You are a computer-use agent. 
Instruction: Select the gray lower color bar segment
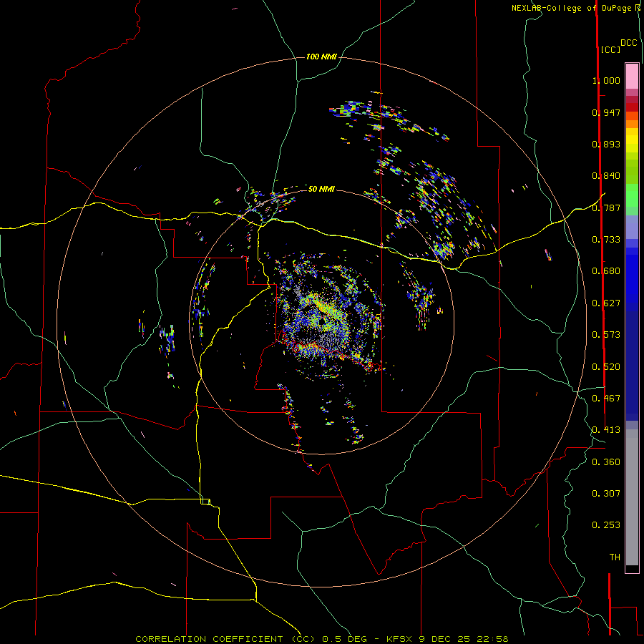tap(632, 497)
